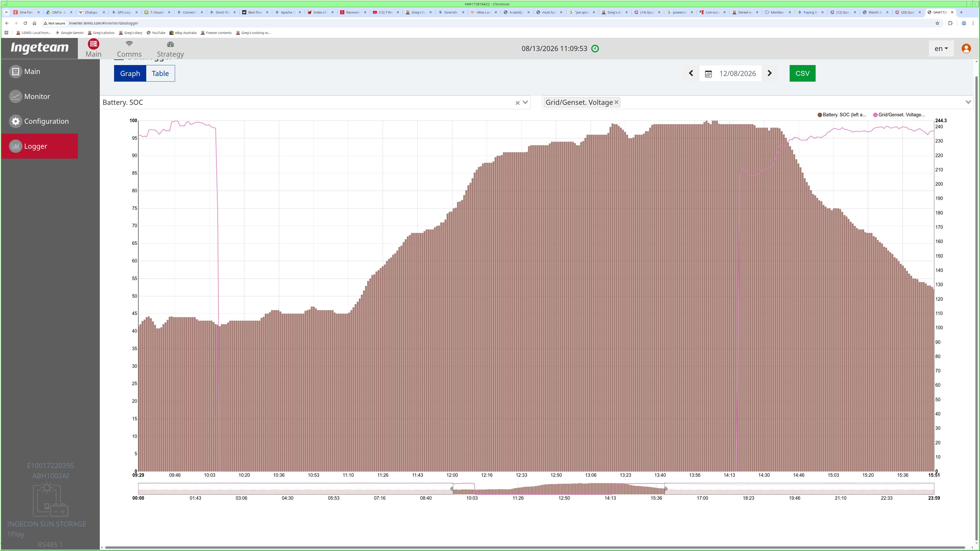Open the Freezer contents bookmark
980x551 pixels.
tap(216, 33)
